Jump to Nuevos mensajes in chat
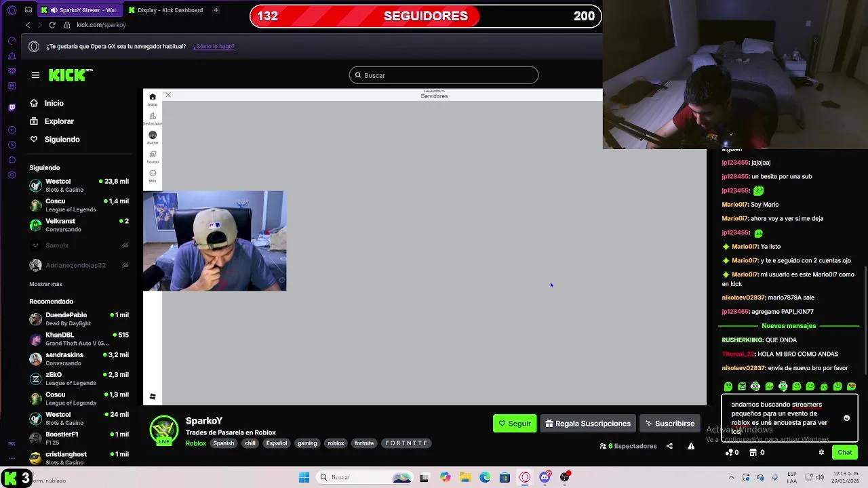 [788, 326]
